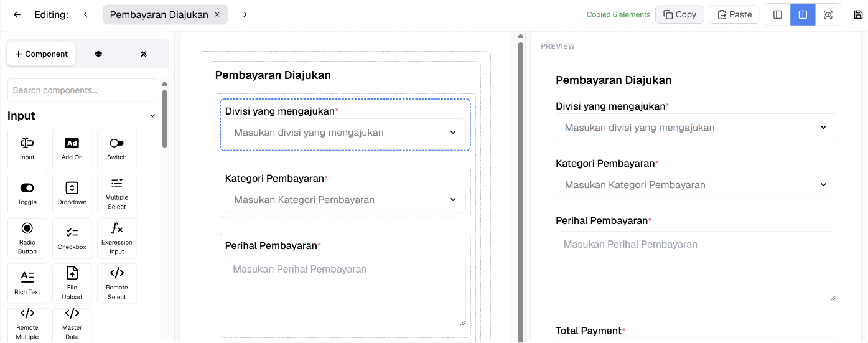
Task: Select Pembayaran Diajukan heading in editor
Action: 273,75
